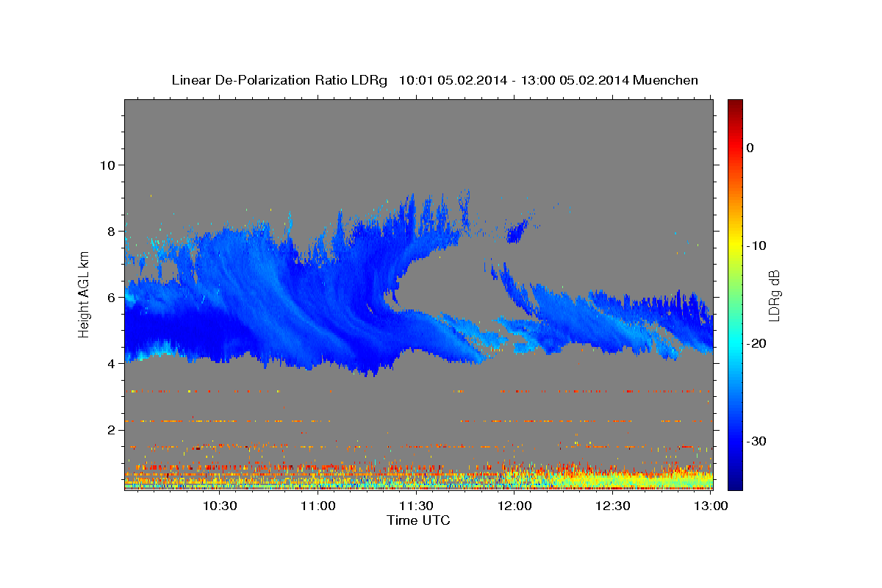Click the colorbar label '-20'

(756, 343)
